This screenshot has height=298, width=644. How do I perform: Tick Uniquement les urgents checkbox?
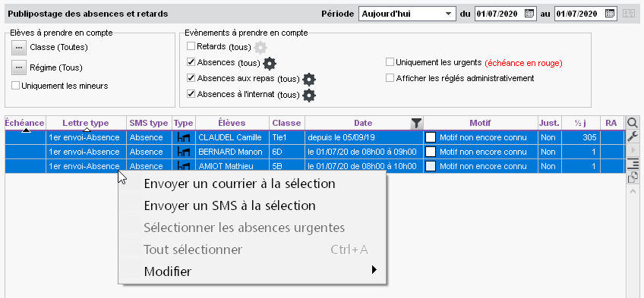click(390, 62)
